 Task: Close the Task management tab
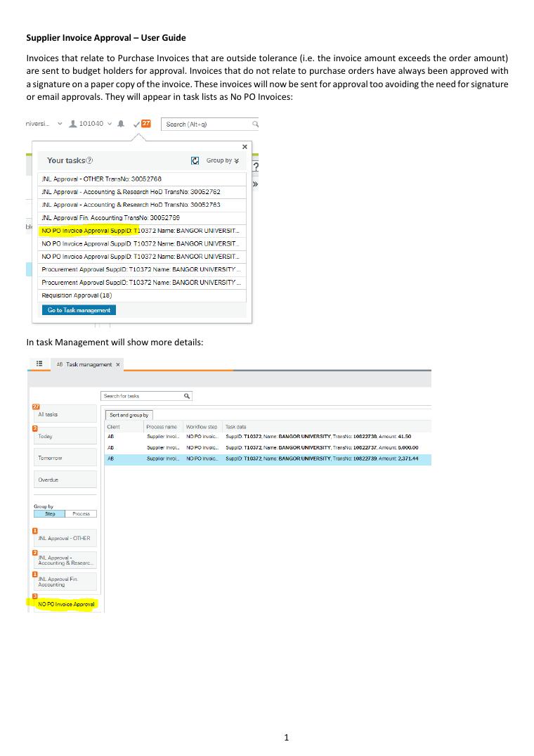(117, 364)
